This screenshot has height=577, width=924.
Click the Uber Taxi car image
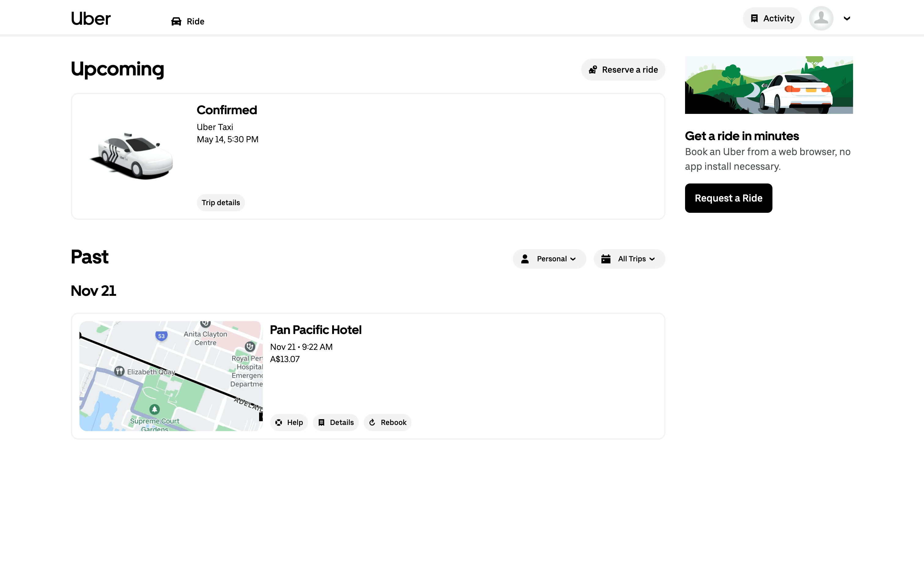(132, 156)
